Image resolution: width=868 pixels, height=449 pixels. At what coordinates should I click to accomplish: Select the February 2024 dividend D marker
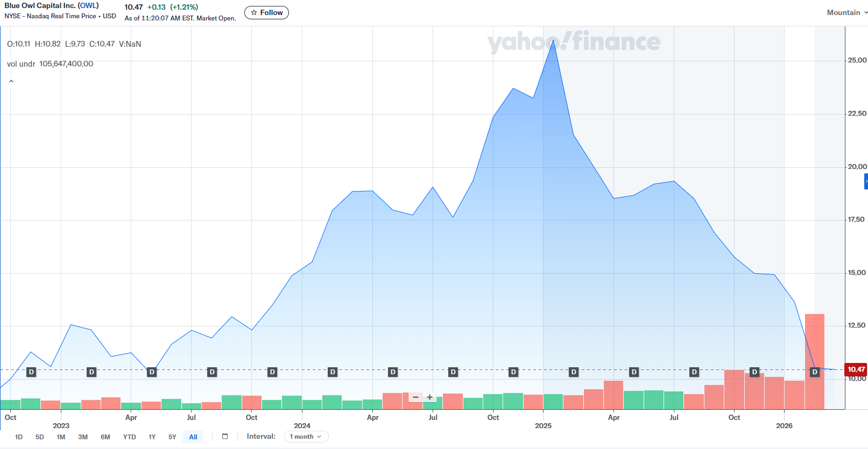tap(333, 372)
